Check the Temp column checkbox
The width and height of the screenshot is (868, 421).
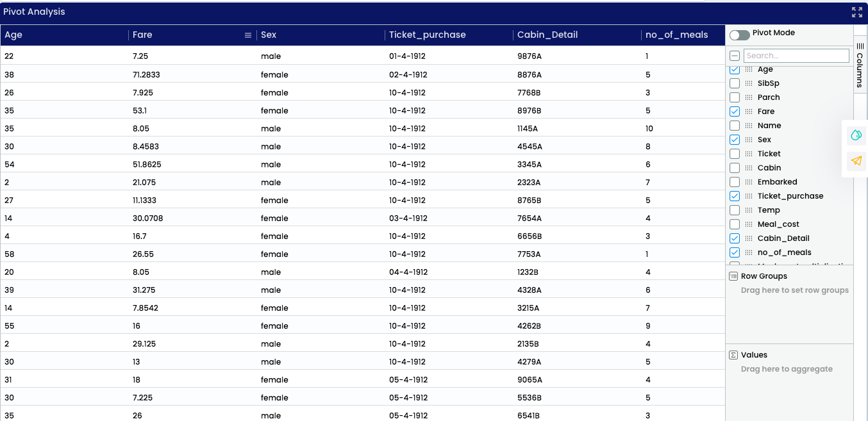click(735, 210)
